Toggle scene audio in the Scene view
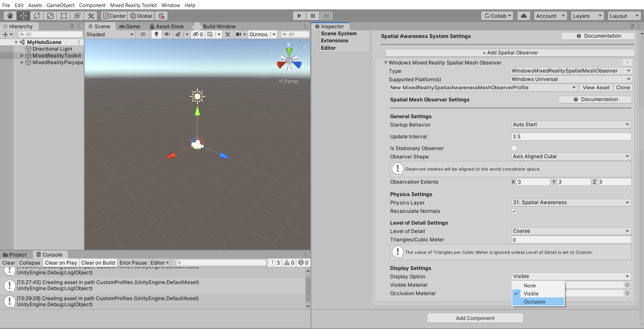The image size is (644, 329). pyautogui.click(x=167, y=34)
